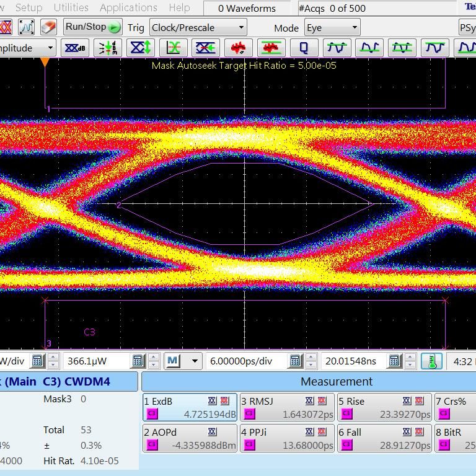Click the stepper arrows beside 20.01548ns

(x=410, y=361)
